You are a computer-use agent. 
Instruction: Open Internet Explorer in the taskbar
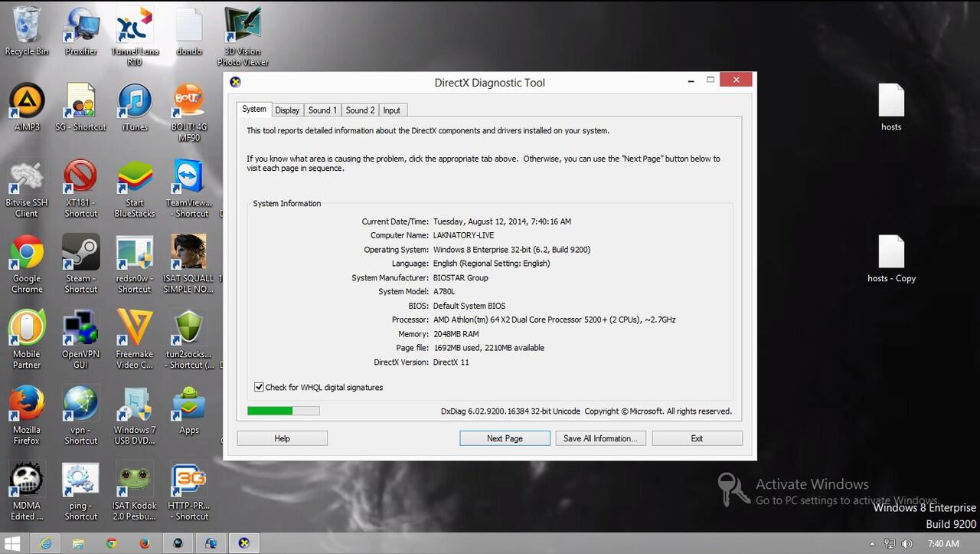pos(46,543)
